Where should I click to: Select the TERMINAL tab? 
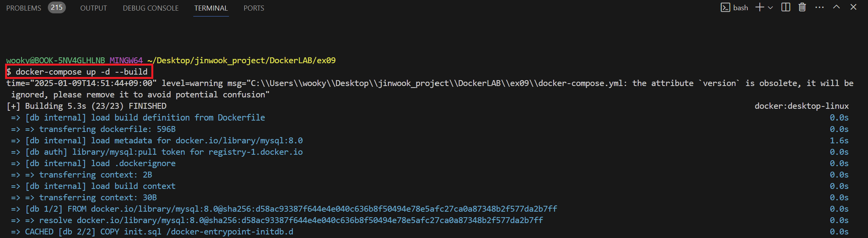pyautogui.click(x=211, y=8)
